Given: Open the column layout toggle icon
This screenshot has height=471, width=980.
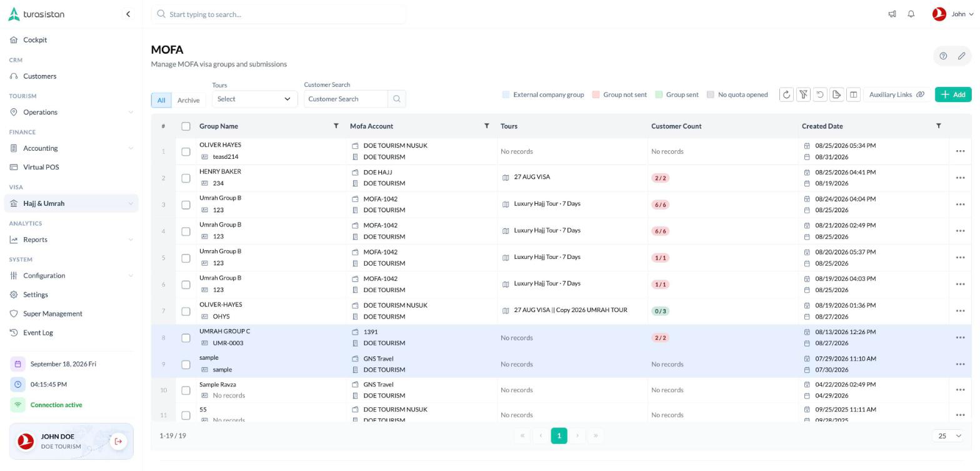Looking at the screenshot, I should [x=853, y=94].
